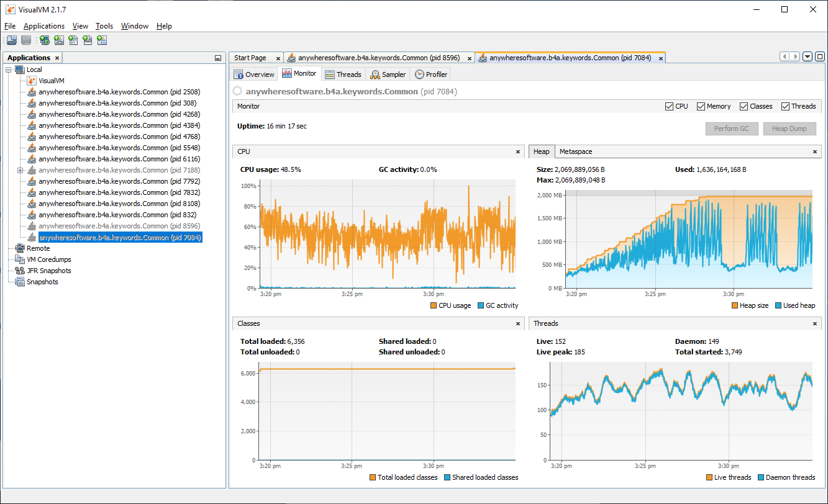This screenshot has height=504, width=828.
Task: Click the Perform GC button
Action: pos(731,128)
